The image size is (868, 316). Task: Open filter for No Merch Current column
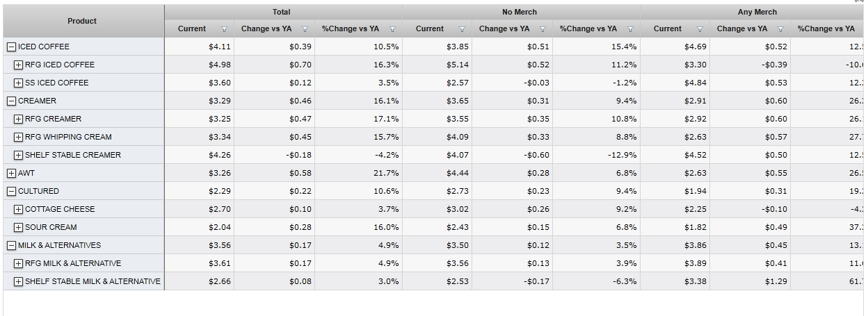[x=462, y=29]
